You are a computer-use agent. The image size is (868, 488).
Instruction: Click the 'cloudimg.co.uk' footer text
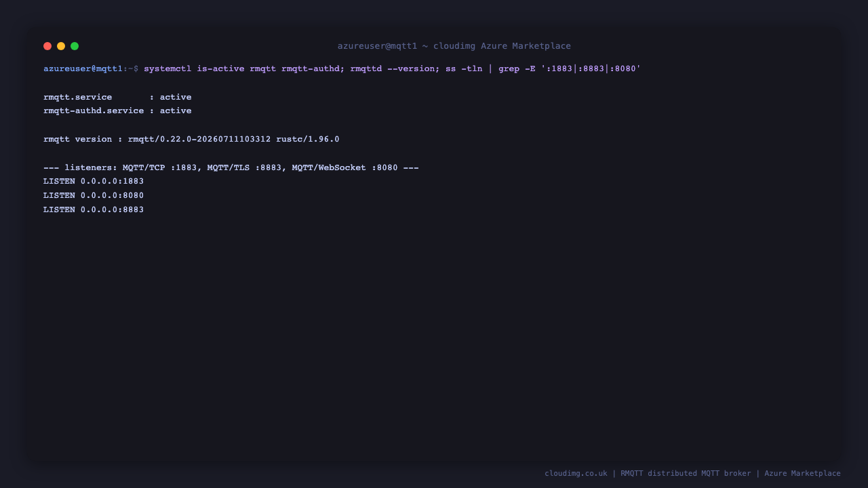(x=576, y=473)
